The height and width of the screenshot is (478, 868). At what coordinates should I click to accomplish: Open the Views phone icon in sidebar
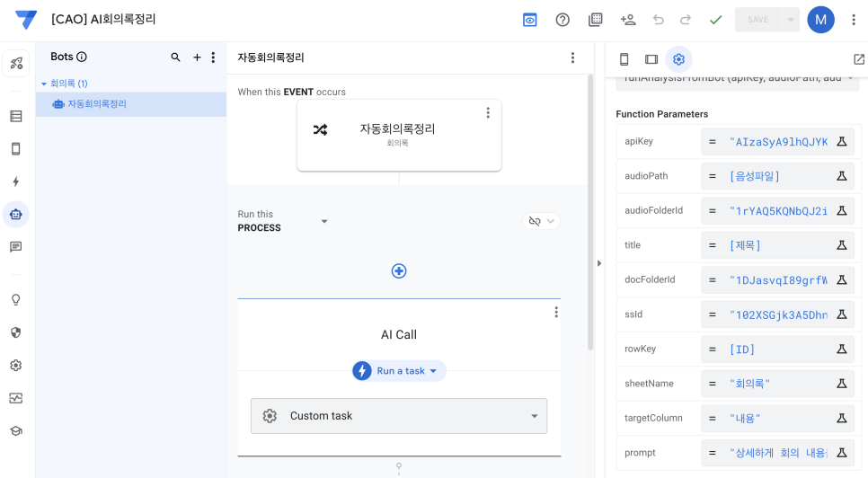click(x=16, y=149)
